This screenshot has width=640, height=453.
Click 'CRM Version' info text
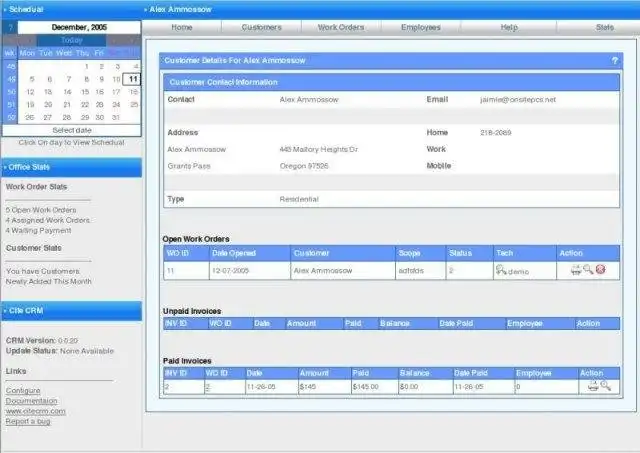[x=42, y=340]
